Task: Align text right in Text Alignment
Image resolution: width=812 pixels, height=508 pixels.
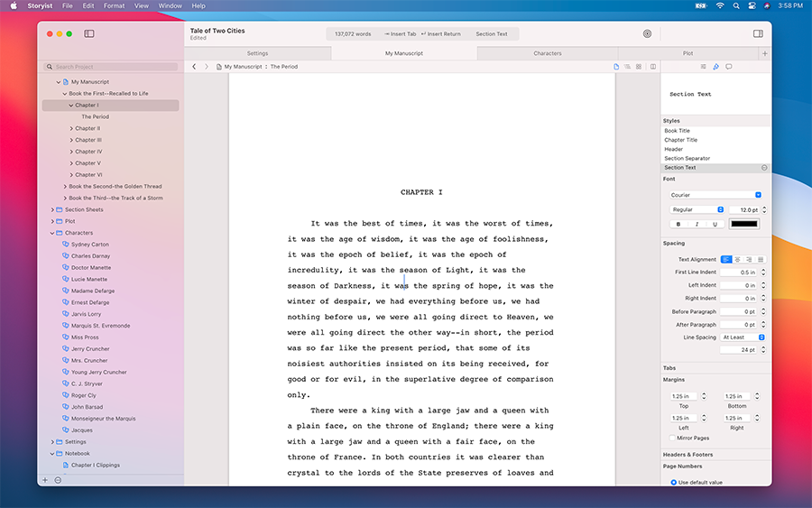Action: [749, 260]
